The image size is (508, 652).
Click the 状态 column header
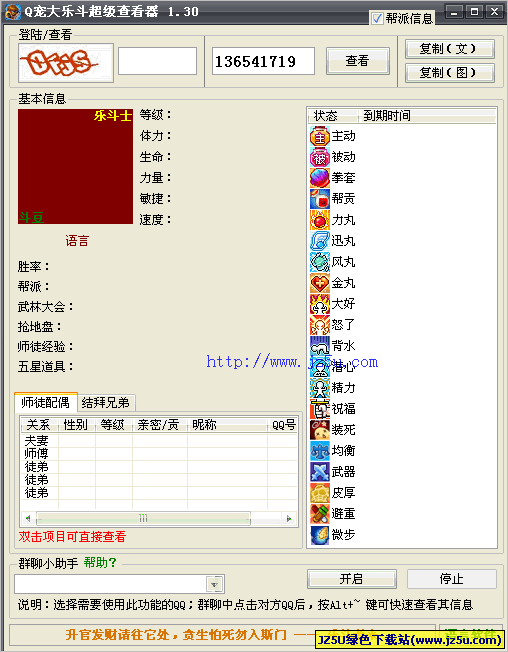click(x=333, y=116)
